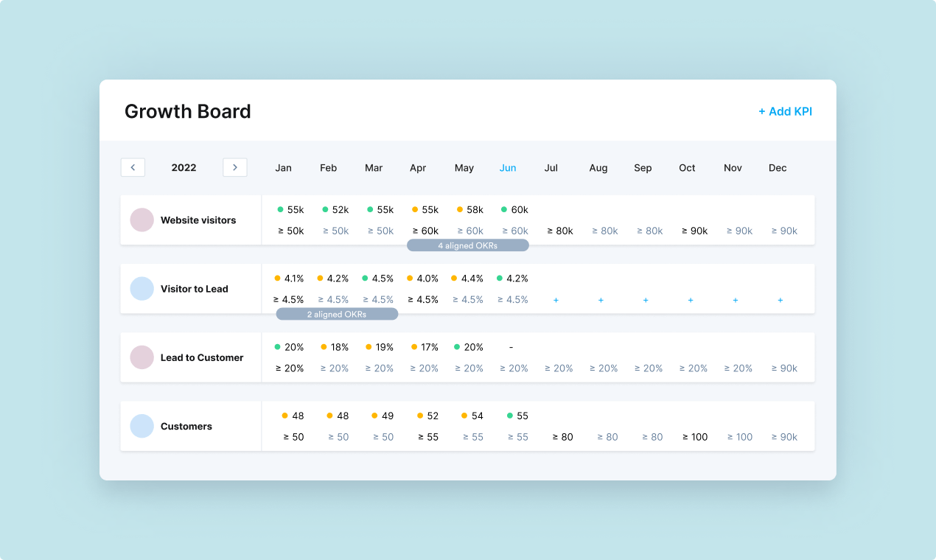Click the 2022 year label
The height and width of the screenshot is (560, 936).
184,167
